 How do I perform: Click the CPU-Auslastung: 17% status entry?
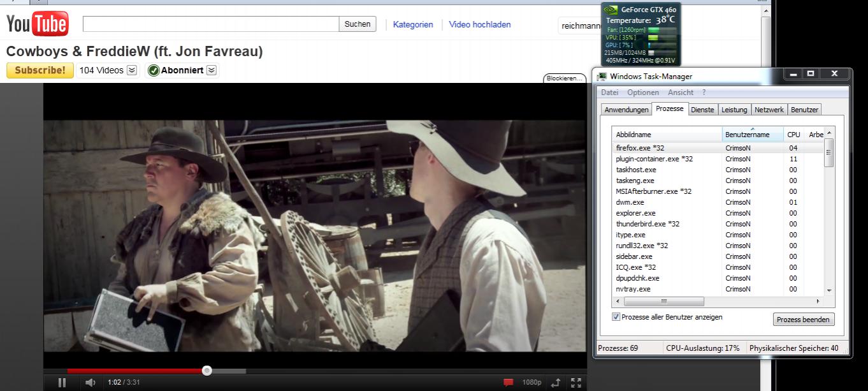coord(703,348)
